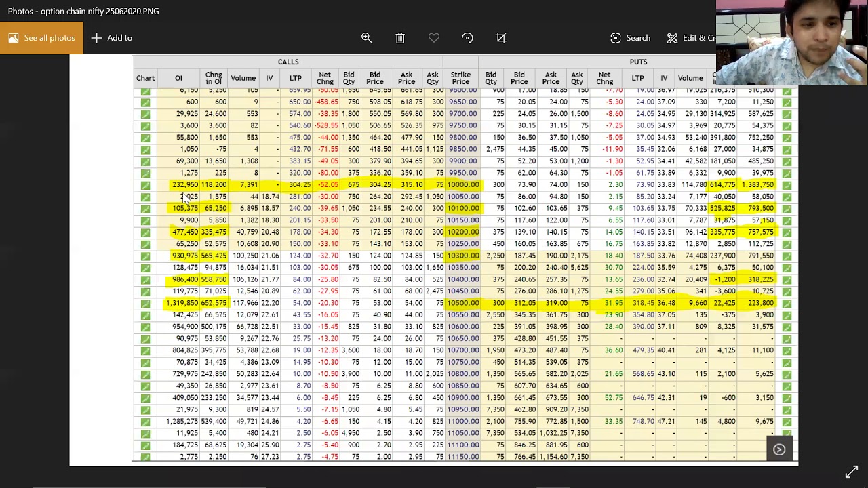Rotate the image

tap(467, 38)
